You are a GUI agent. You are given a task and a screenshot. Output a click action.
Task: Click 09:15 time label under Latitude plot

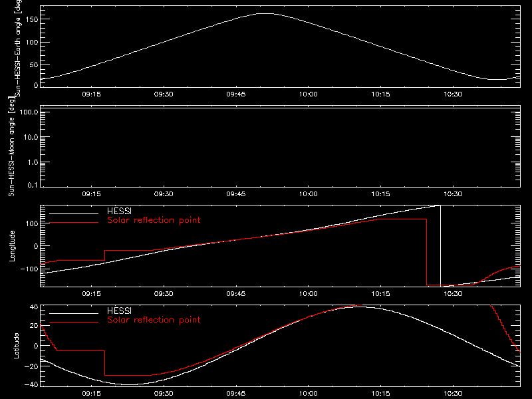coord(91,394)
